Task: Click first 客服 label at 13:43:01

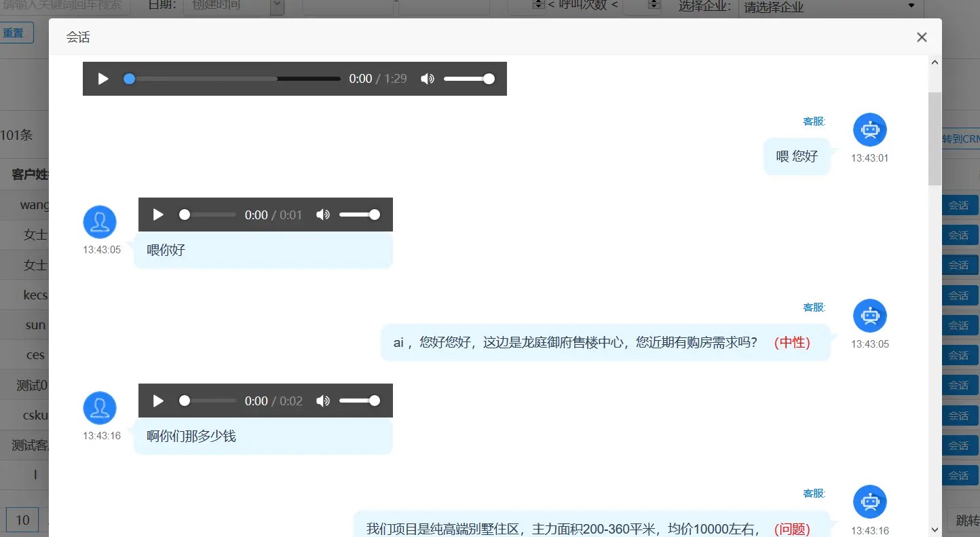Action: pos(814,122)
